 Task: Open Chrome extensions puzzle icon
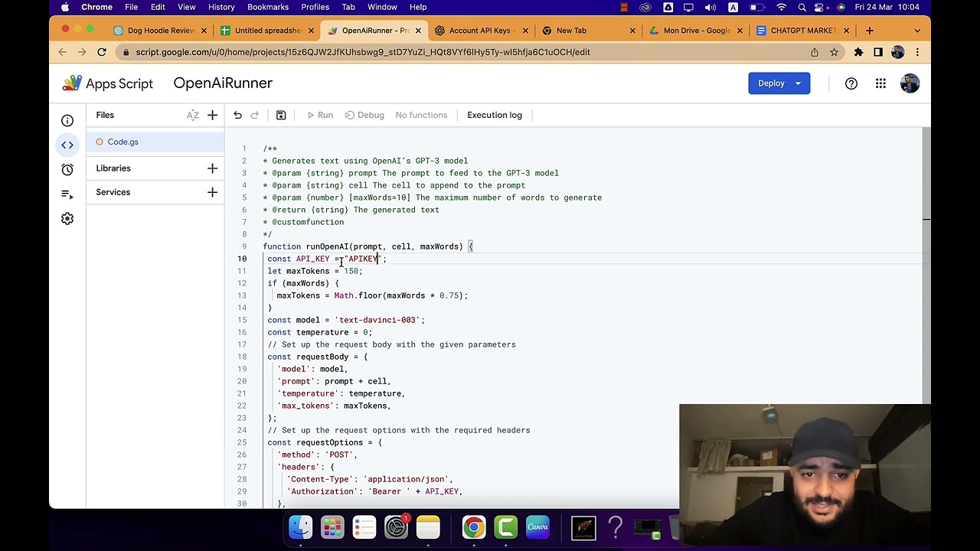coord(858,52)
